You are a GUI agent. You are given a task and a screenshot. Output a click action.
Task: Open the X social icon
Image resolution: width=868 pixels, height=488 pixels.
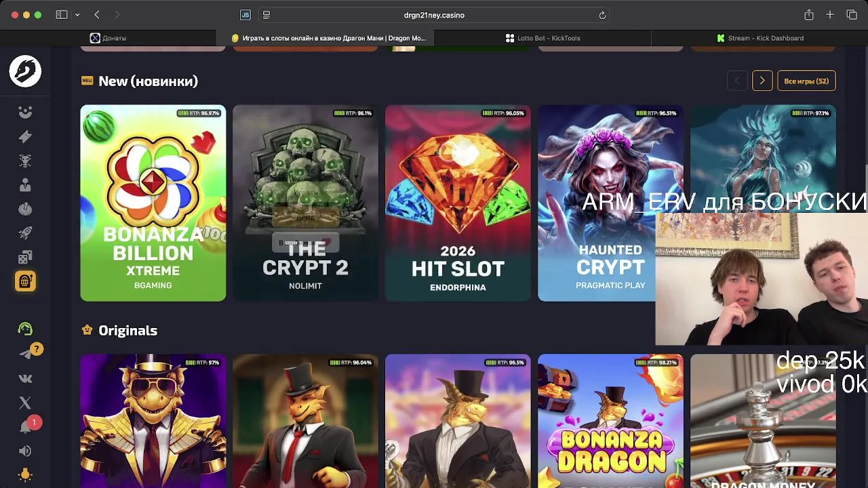(25, 403)
